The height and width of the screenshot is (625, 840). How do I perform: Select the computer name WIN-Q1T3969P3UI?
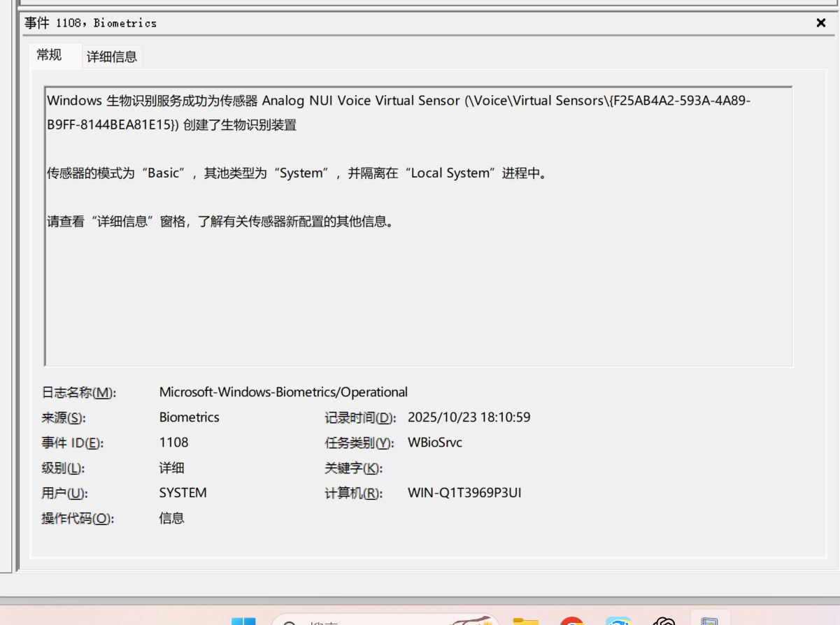click(464, 493)
